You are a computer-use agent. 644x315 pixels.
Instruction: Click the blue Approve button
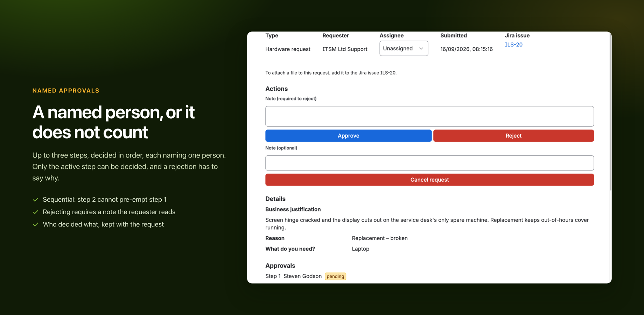(348, 136)
